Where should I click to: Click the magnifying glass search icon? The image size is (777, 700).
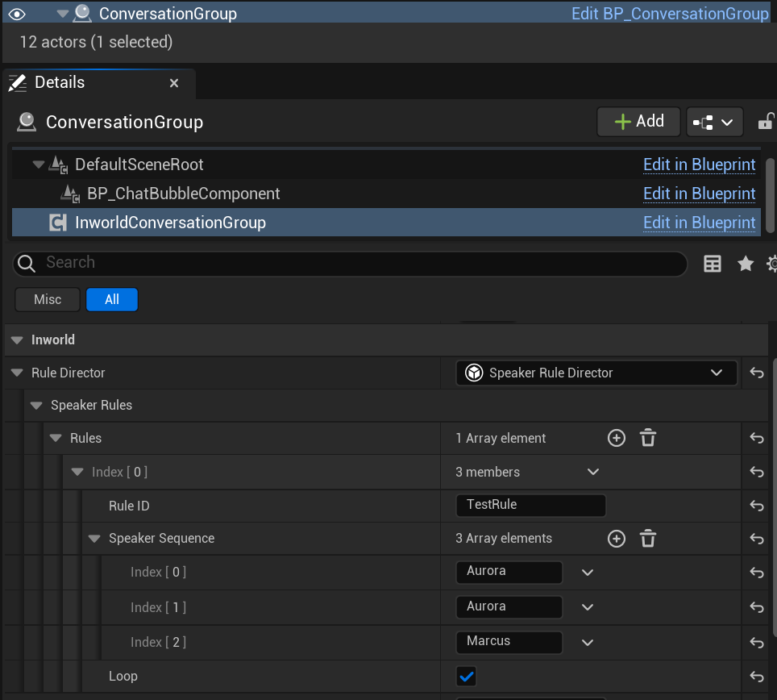point(24,263)
